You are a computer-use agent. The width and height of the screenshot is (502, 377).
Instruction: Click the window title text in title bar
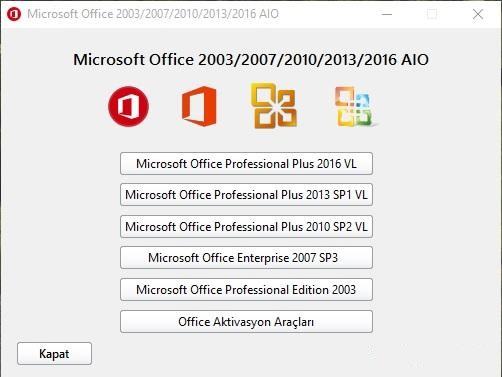tap(153, 14)
